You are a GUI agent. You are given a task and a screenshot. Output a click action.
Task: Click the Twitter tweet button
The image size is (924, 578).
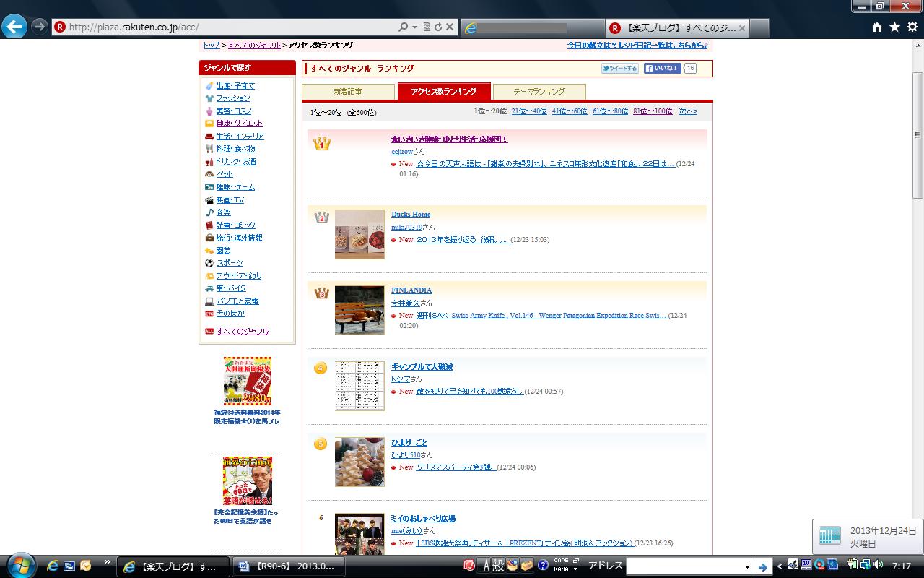tap(620, 68)
